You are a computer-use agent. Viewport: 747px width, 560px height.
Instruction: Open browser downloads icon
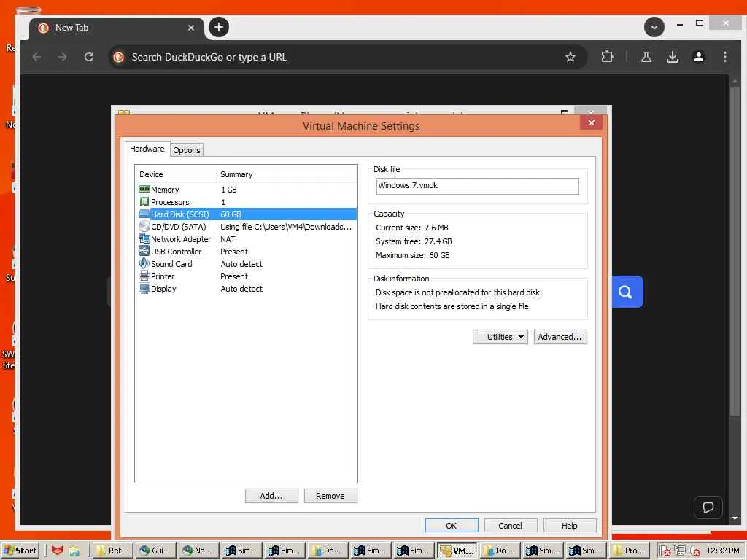coord(672,57)
